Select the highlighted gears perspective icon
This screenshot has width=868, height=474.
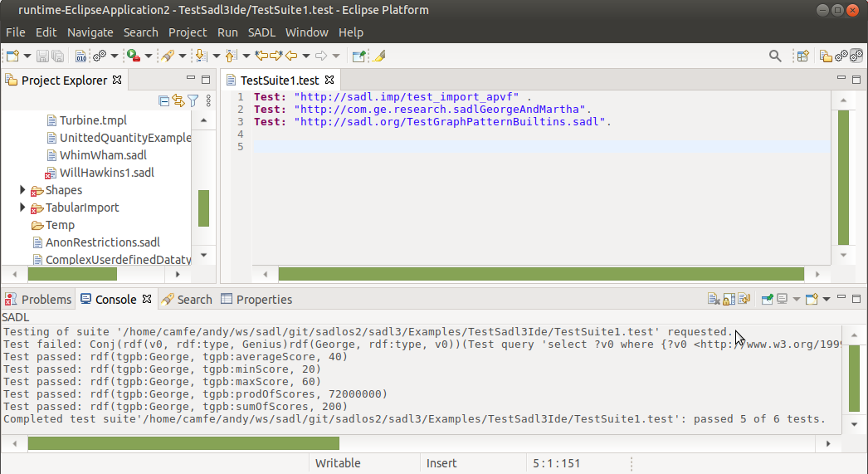(x=856, y=56)
